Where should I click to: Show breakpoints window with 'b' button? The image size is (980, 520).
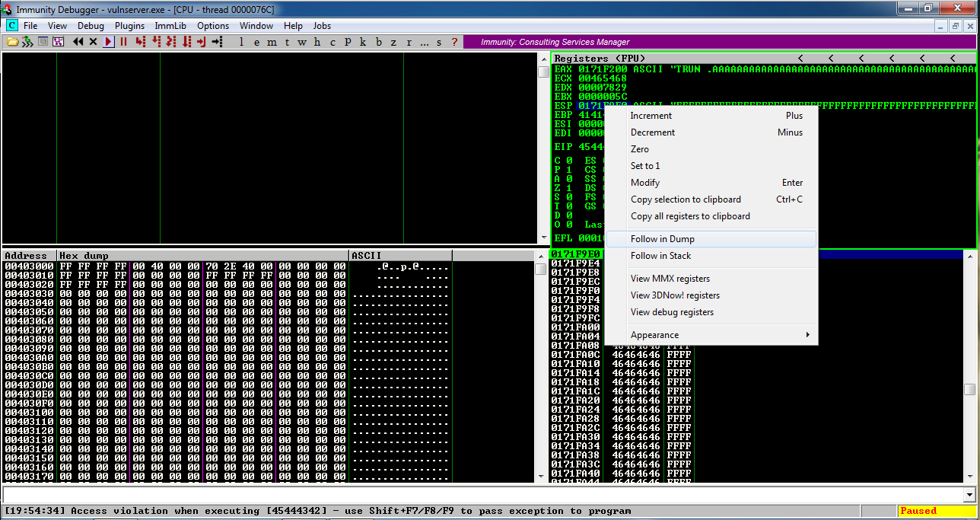pyautogui.click(x=379, y=42)
